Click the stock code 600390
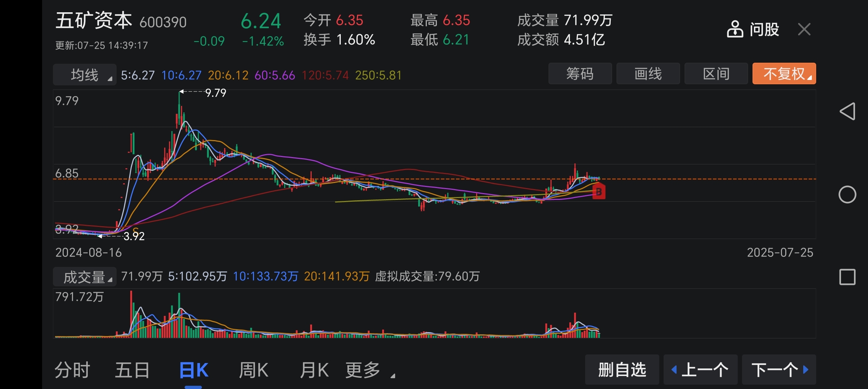Viewport: 868px width, 389px height. click(163, 22)
